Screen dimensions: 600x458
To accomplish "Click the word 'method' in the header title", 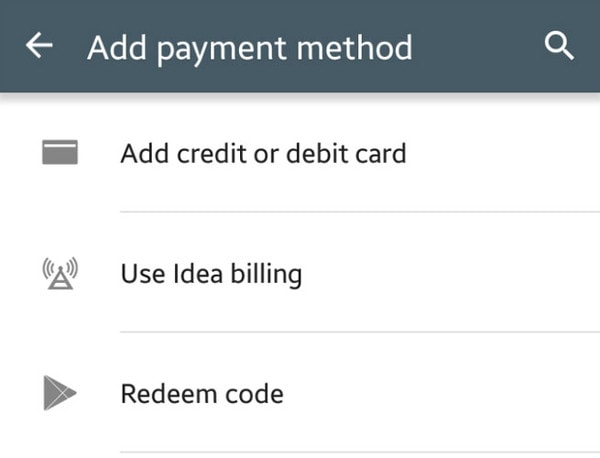I will click(x=355, y=47).
